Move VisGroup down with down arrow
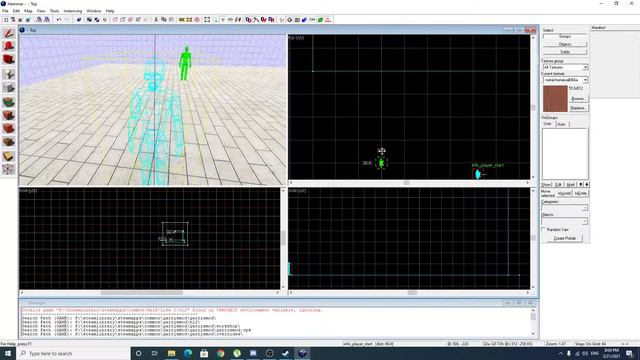This screenshot has height=360, width=640. pos(587,184)
